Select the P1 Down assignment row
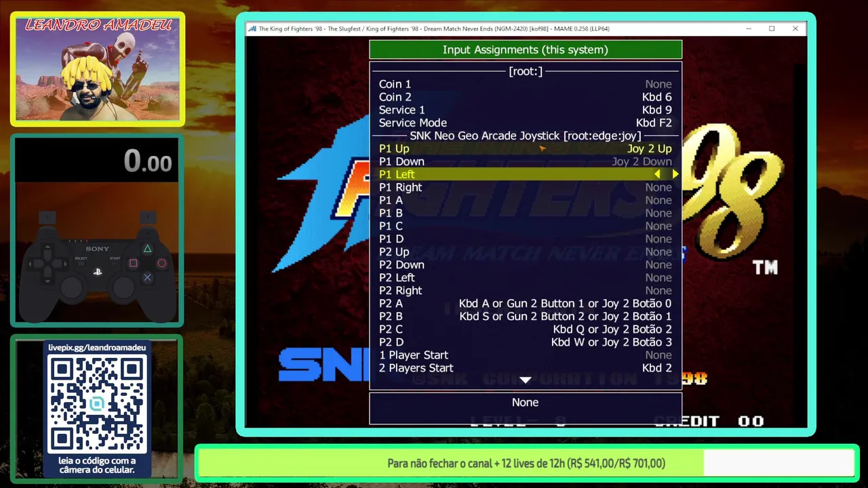This screenshot has height=488, width=868. coord(526,161)
